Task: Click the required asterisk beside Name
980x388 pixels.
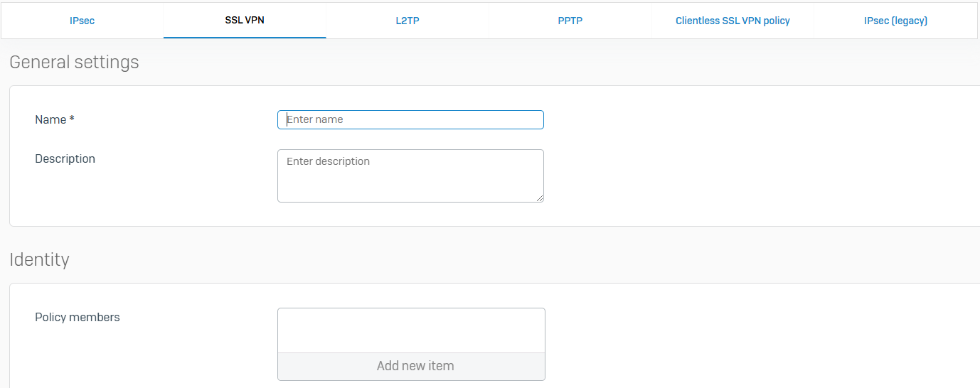Action: coord(72,120)
